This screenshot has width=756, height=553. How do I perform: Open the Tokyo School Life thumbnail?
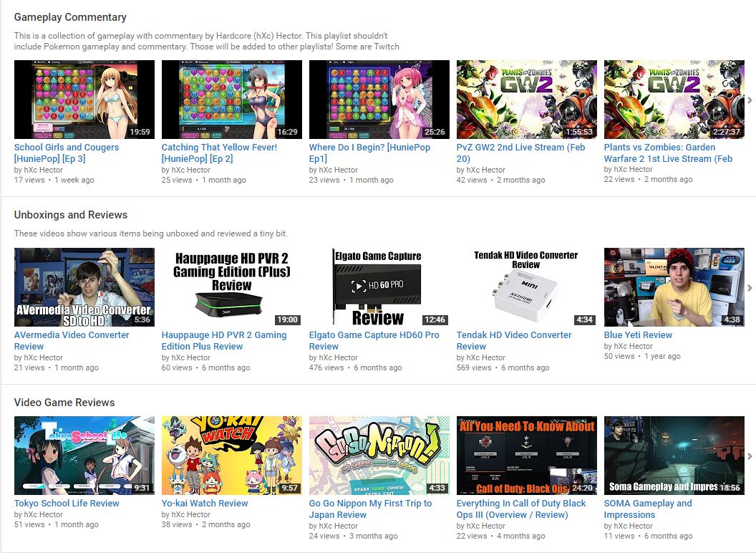click(x=84, y=456)
